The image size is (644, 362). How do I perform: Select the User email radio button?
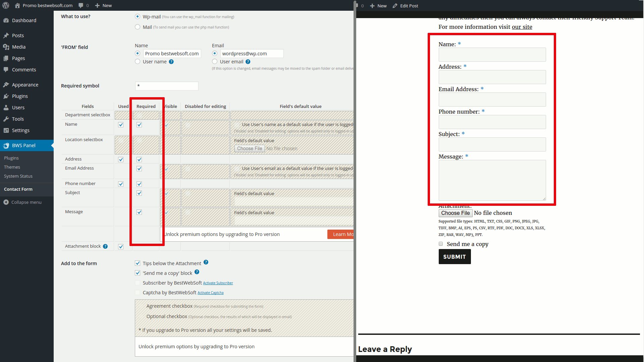215,61
